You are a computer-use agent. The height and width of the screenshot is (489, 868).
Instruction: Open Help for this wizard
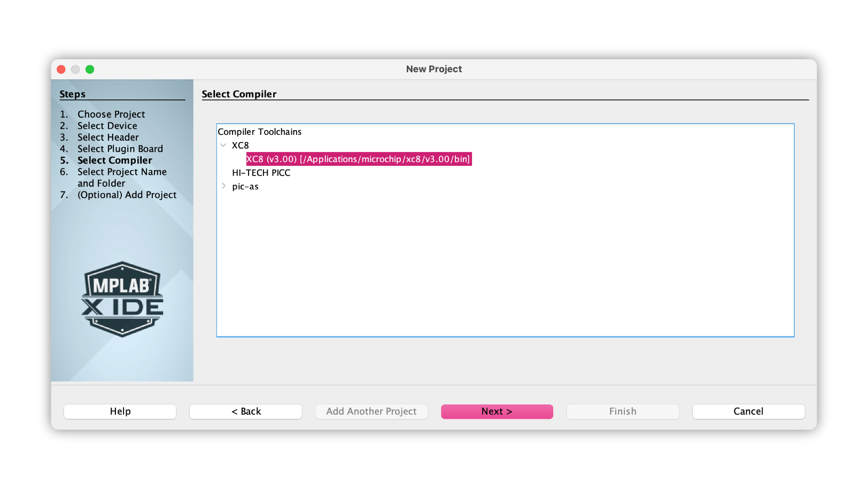tap(120, 411)
